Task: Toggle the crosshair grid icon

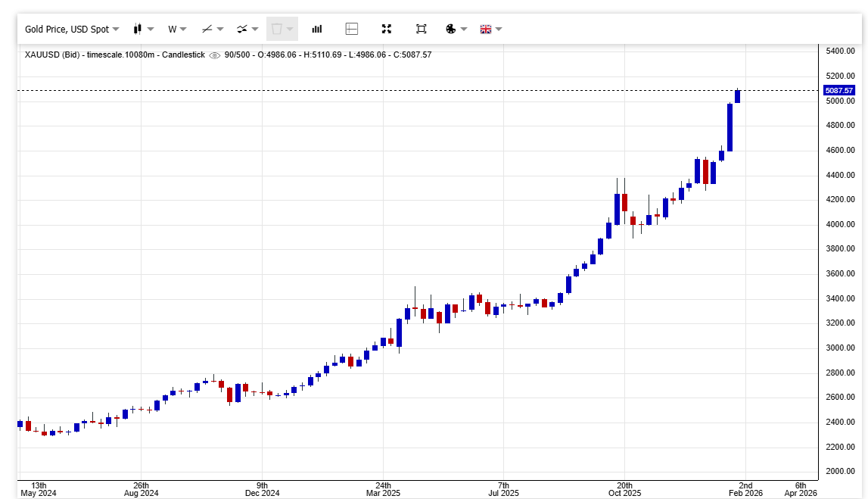Action: [352, 29]
